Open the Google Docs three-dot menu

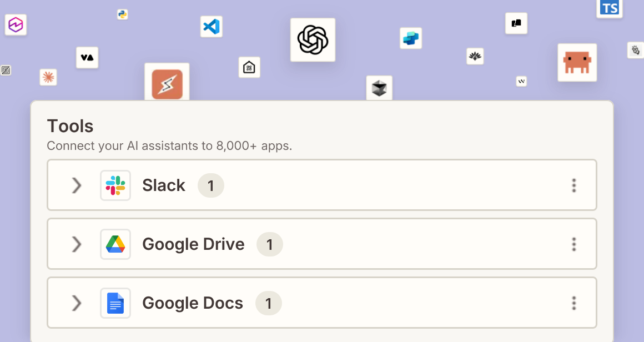click(573, 303)
